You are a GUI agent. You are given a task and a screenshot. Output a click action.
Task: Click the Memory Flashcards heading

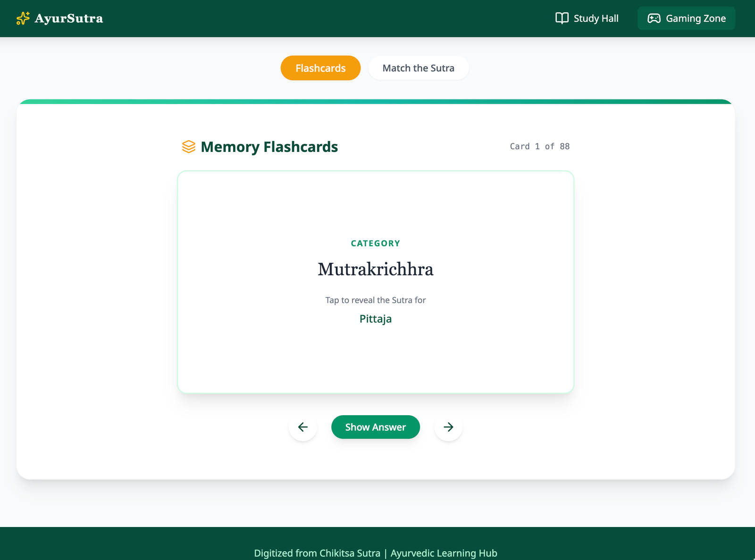tap(269, 147)
